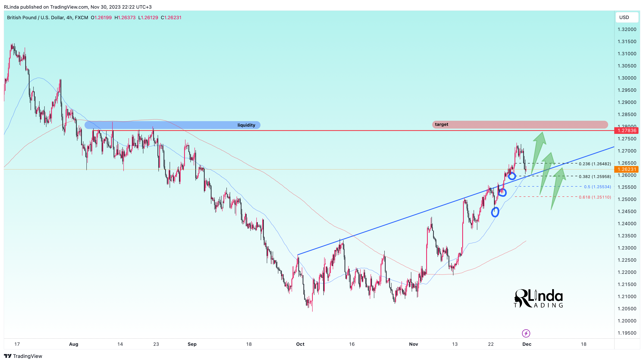Click the 1.31500 price axis value

coord(627,42)
